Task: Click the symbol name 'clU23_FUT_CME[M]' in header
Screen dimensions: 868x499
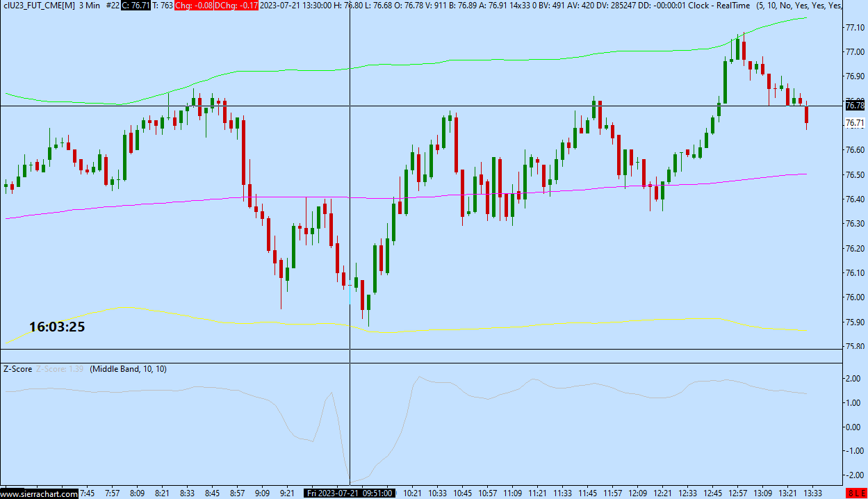Action: coord(39,6)
